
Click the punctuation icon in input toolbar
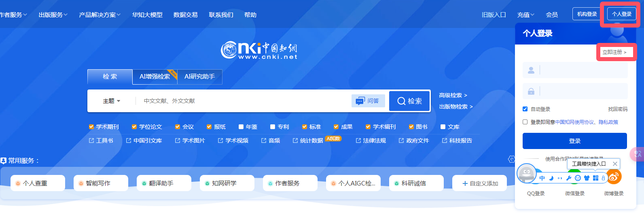pos(560,178)
